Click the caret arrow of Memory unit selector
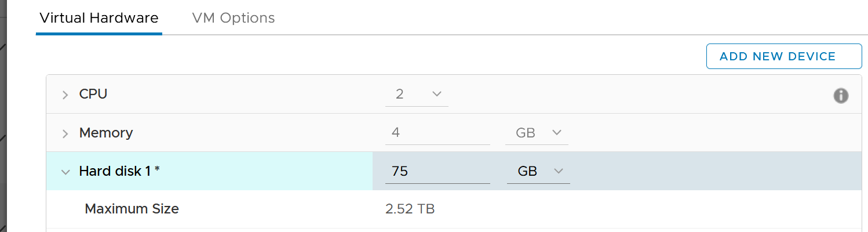Screen dimensions: 868x232 557,133
